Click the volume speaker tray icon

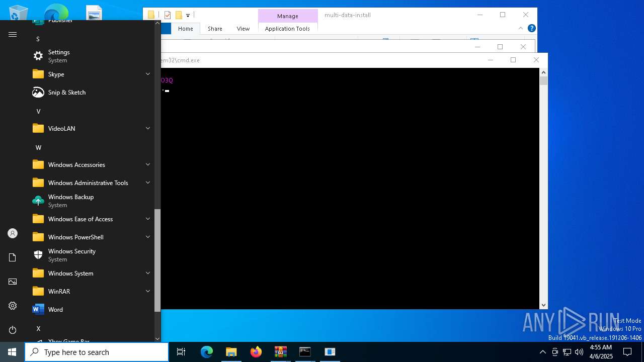coord(579,352)
